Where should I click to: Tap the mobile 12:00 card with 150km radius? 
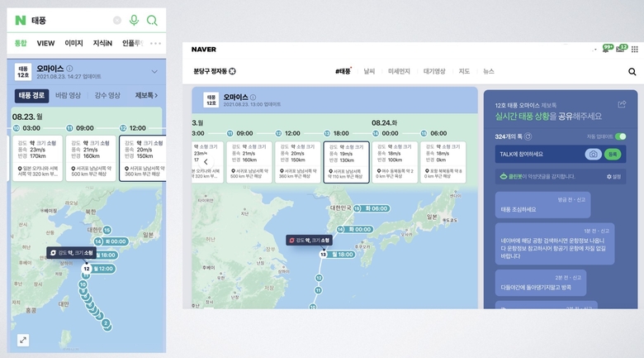tap(143, 158)
